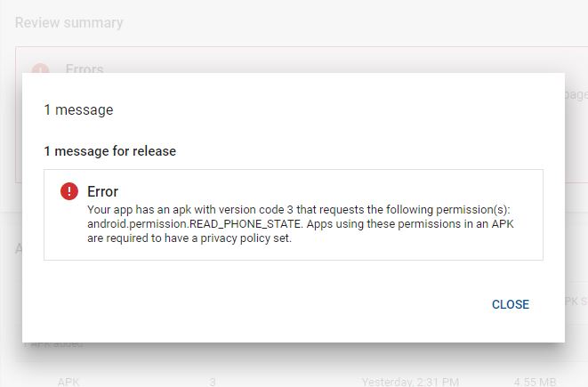Click version code 3 in the APK row
This screenshot has height=387, width=588.
tap(213, 382)
